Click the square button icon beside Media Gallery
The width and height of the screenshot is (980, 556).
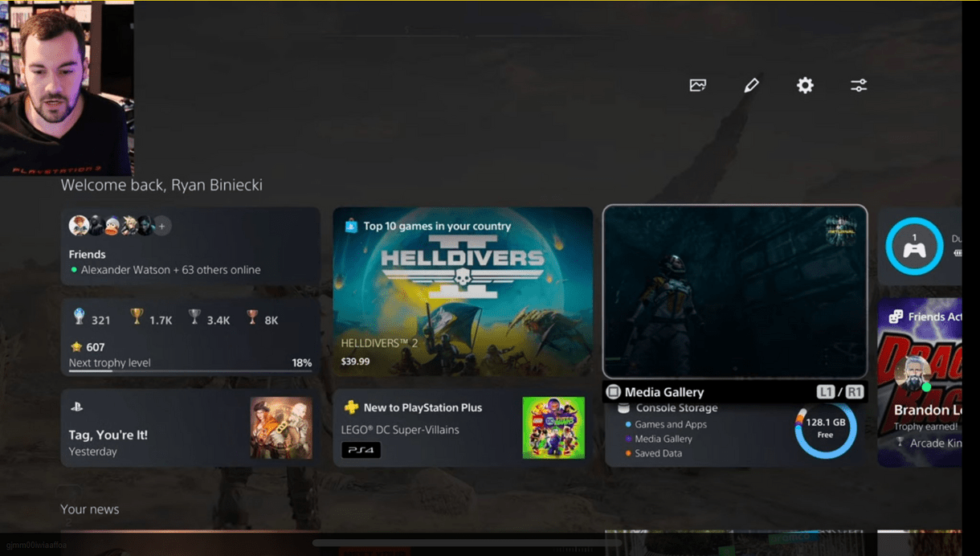614,392
